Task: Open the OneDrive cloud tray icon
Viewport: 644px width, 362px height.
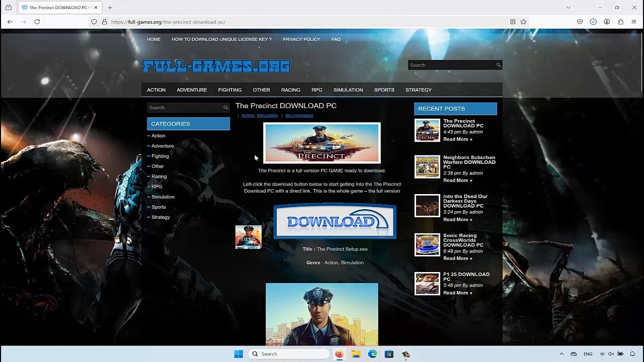Action: (x=574, y=354)
